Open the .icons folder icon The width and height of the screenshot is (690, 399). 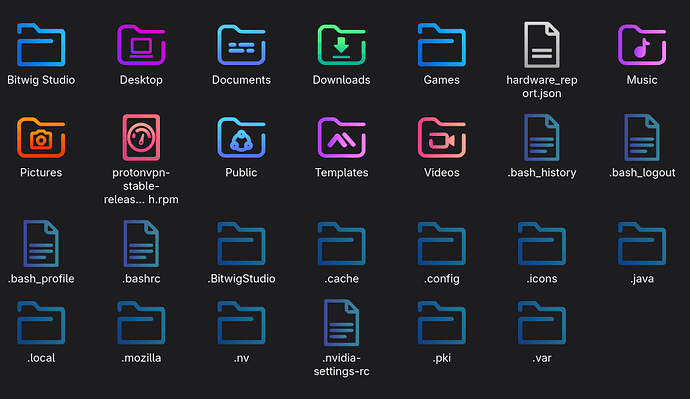click(542, 243)
